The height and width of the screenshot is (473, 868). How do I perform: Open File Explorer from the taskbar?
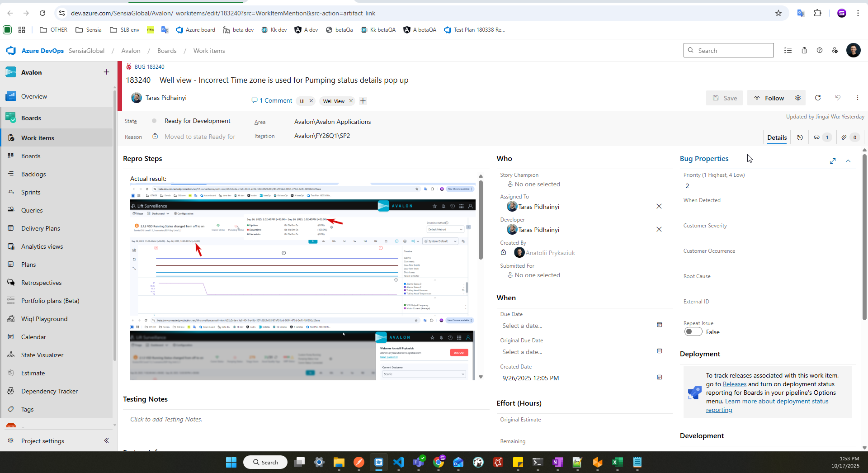point(339,462)
